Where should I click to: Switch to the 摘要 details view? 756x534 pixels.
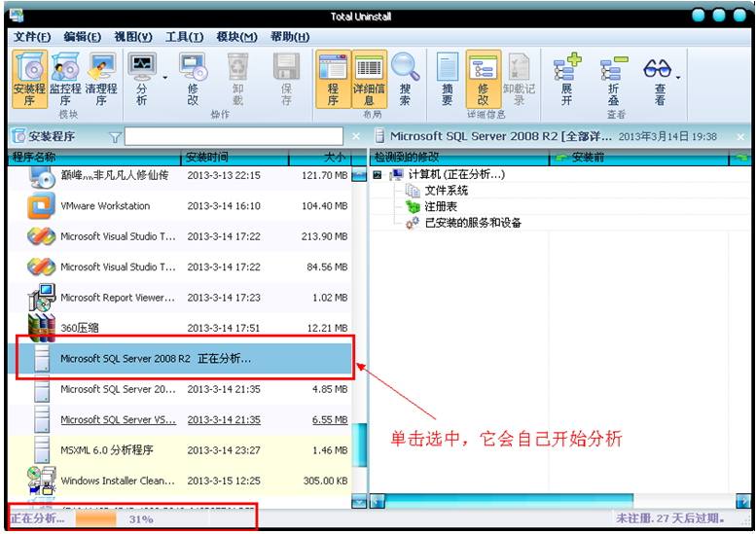click(x=447, y=80)
